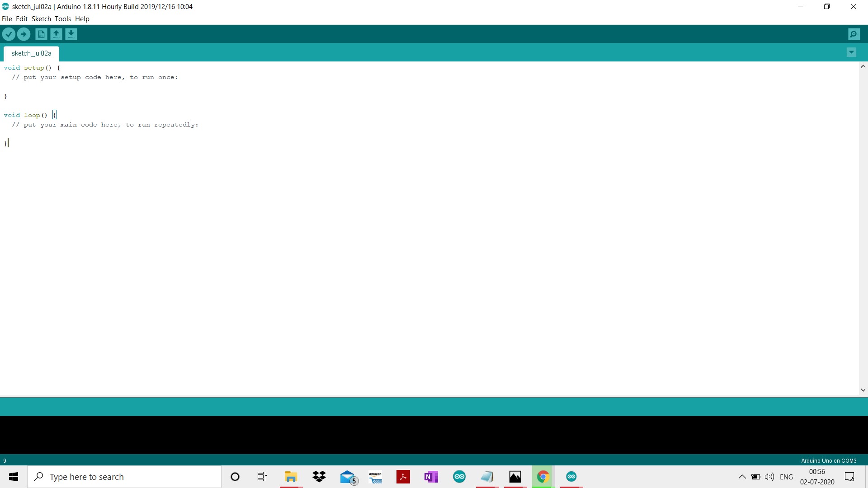Open the Tools menu
Image resolution: width=868 pixels, height=488 pixels.
pos(63,19)
